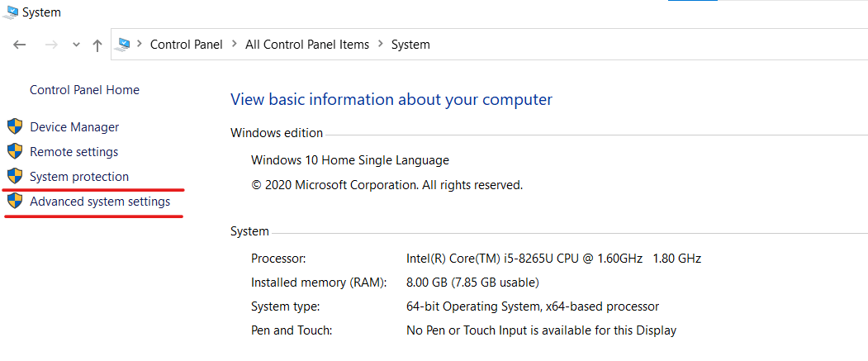Click the System breadcrumb segment
This screenshot has width=868, height=361.
[410, 45]
